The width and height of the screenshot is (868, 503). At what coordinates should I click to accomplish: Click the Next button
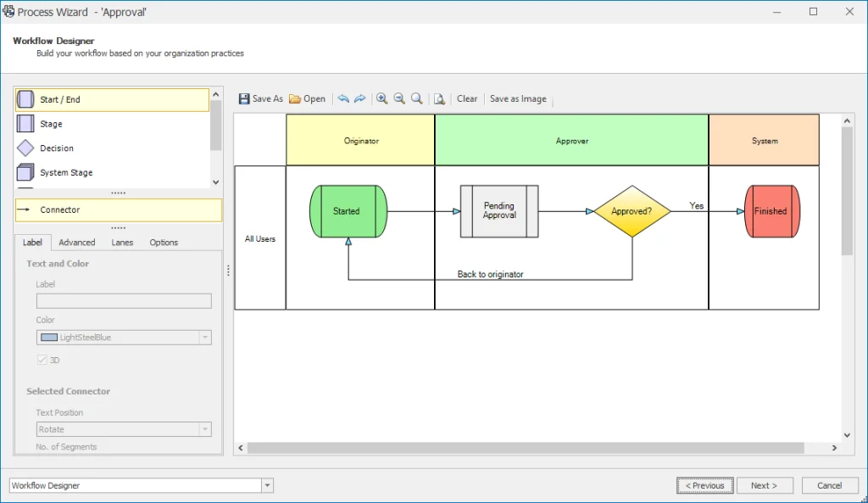[x=763, y=486]
